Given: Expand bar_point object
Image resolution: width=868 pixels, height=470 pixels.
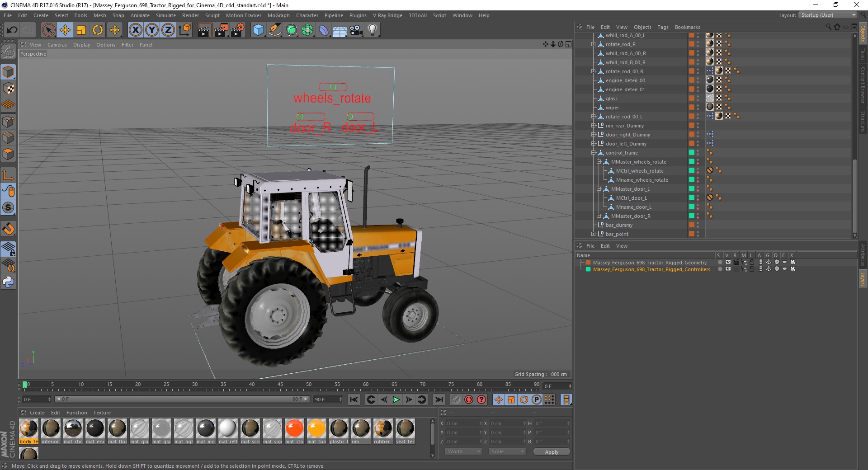Looking at the screenshot, I should 594,234.
